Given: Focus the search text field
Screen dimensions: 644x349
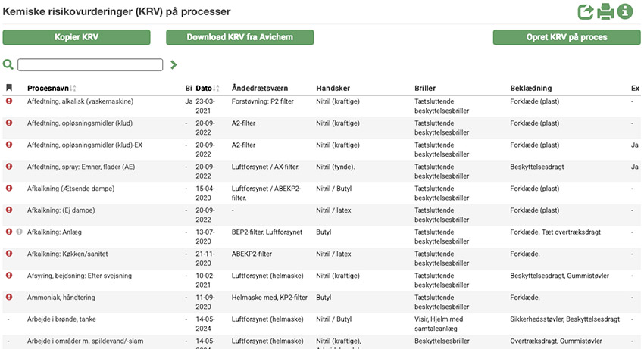Looking at the screenshot, I should [90, 65].
